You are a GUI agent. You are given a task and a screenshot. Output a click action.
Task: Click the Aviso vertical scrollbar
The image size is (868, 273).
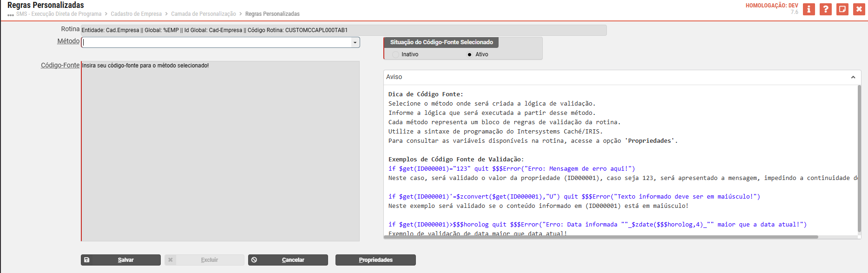pyautogui.click(x=859, y=158)
